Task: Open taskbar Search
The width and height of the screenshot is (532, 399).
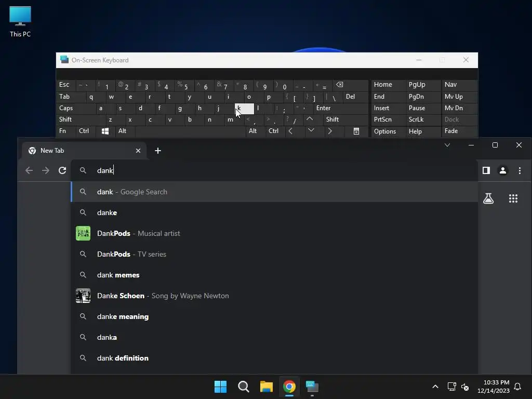Action: click(x=244, y=387)
